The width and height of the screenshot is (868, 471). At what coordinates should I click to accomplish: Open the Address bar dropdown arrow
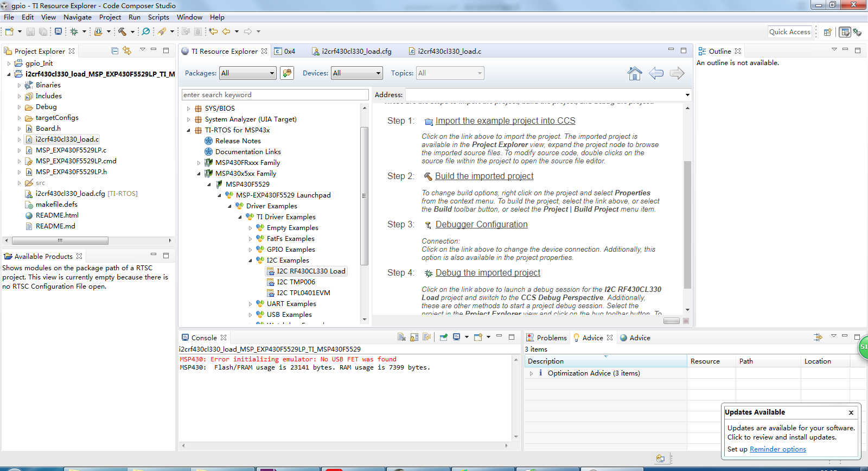[x=687, y=94]
